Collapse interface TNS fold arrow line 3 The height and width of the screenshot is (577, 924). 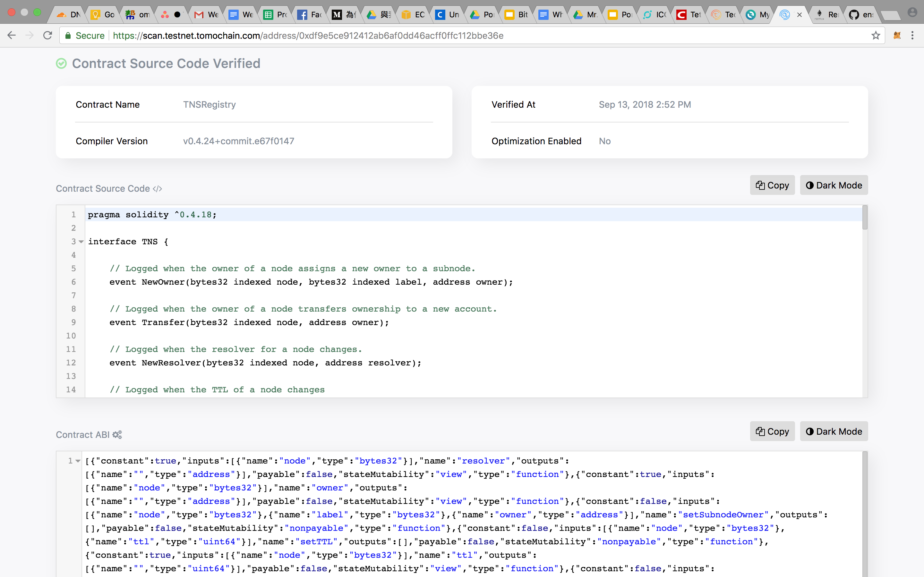pos(81,242)
